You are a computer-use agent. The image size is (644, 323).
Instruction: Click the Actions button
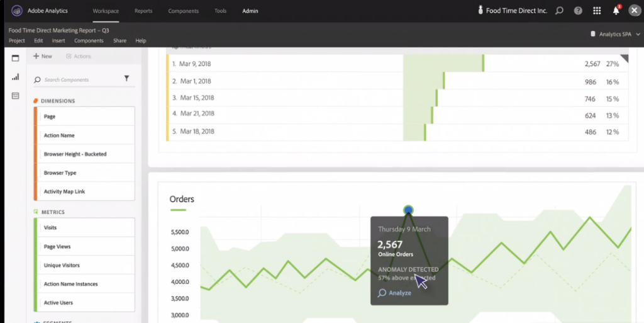79,56
